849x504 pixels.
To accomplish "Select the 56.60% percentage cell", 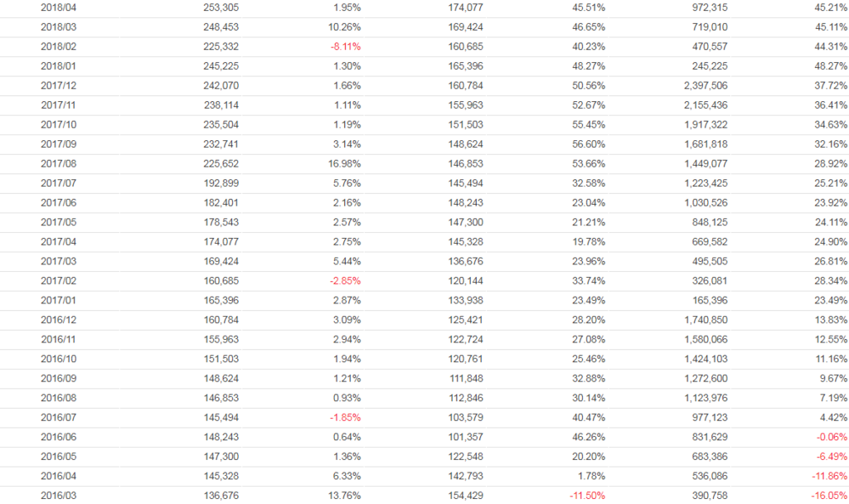I will coord(588,144).
